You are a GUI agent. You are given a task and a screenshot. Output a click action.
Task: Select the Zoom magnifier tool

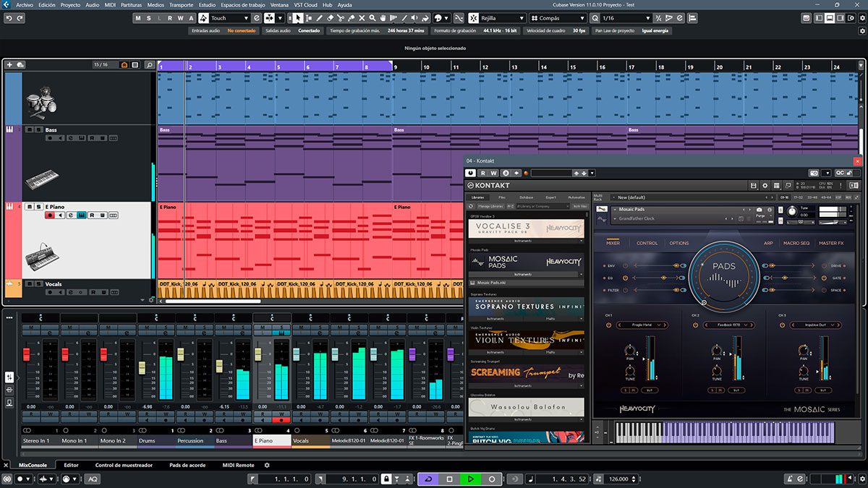point(374,18)
